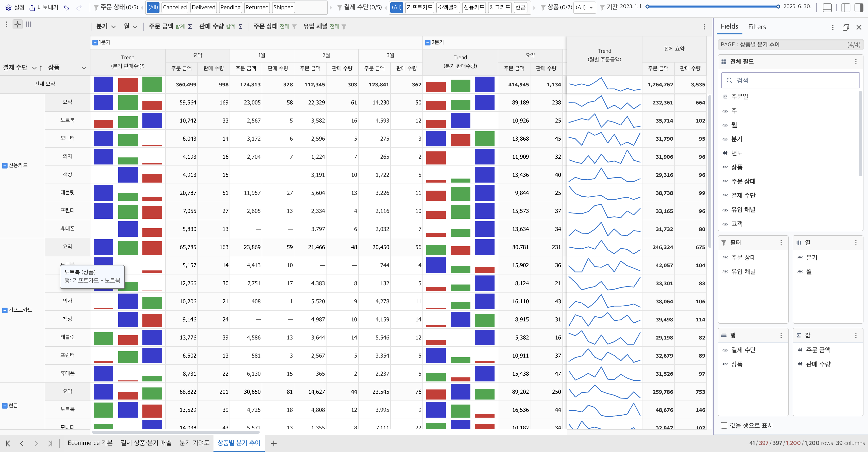The width and height of the screenshot is (868, 452).
Task: Select the Fields panel tab
Action: point(729,26)
